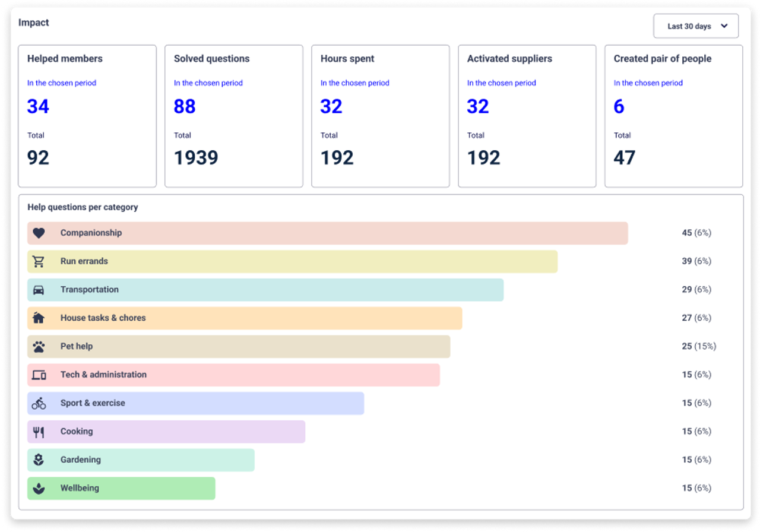Click the Gardening flower icon

pos(39,460)
